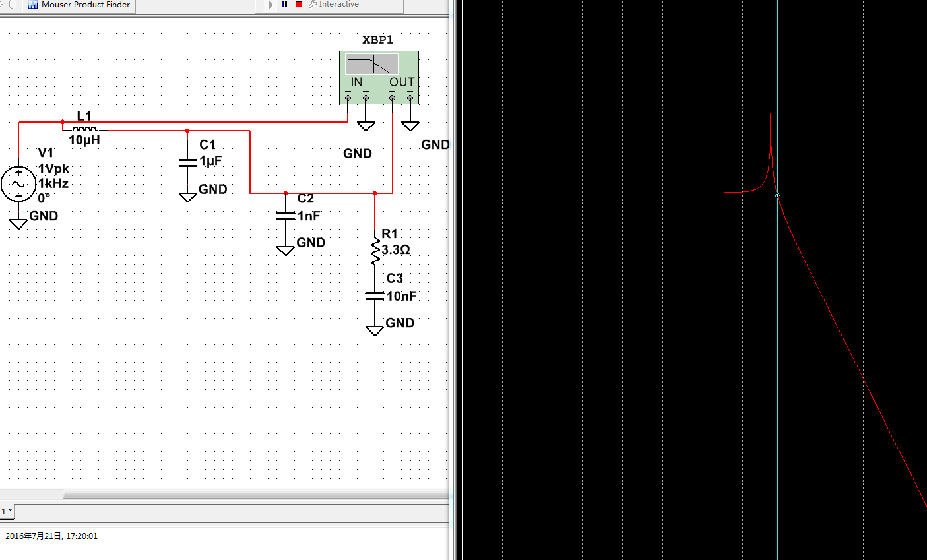Screen dimensions: 927x560
Task: Click the 1Vpk amplitude label of V1
Action: point(53,169)
